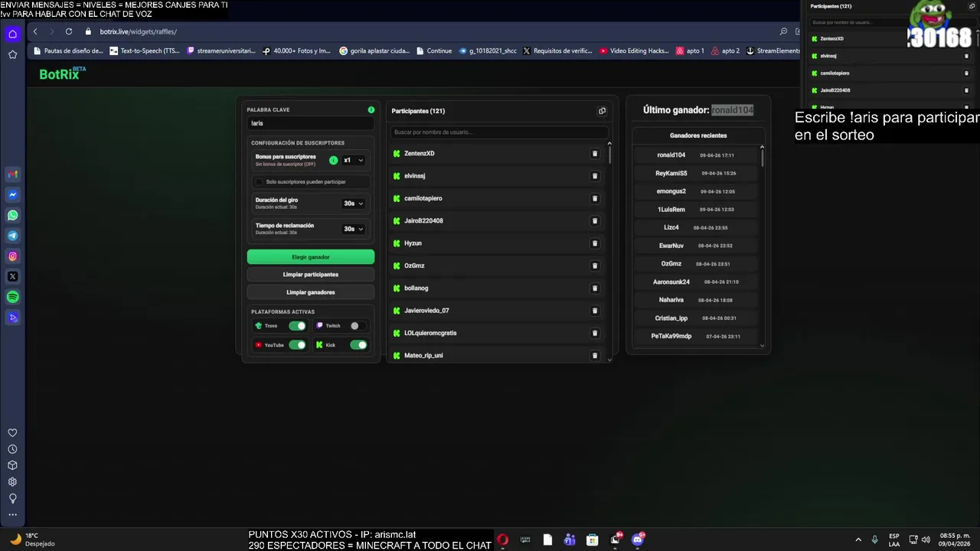The height and width of the screenshot is (551, 980).
Task: Delete Hyzun from the raffle list
Action: coord(595,243)
